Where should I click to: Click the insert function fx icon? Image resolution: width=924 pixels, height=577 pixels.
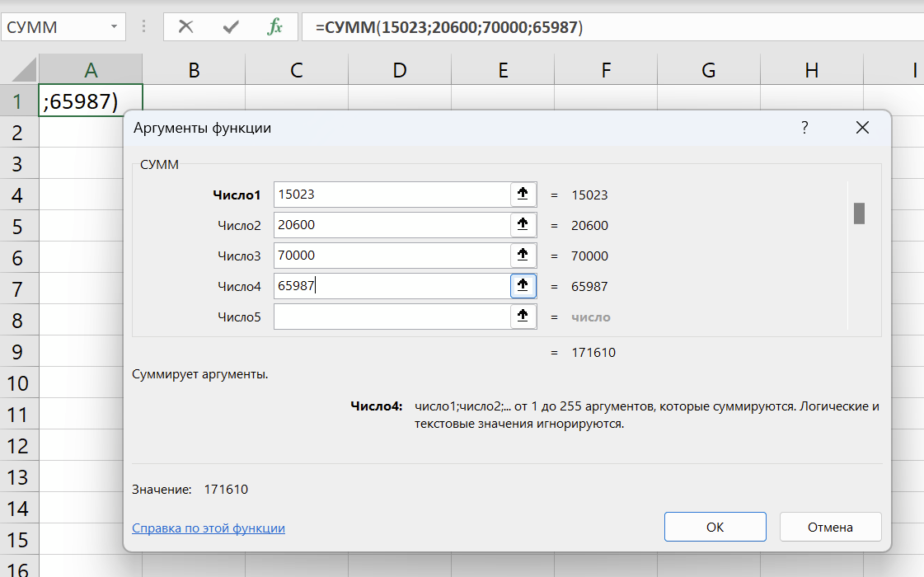(275, 26)
